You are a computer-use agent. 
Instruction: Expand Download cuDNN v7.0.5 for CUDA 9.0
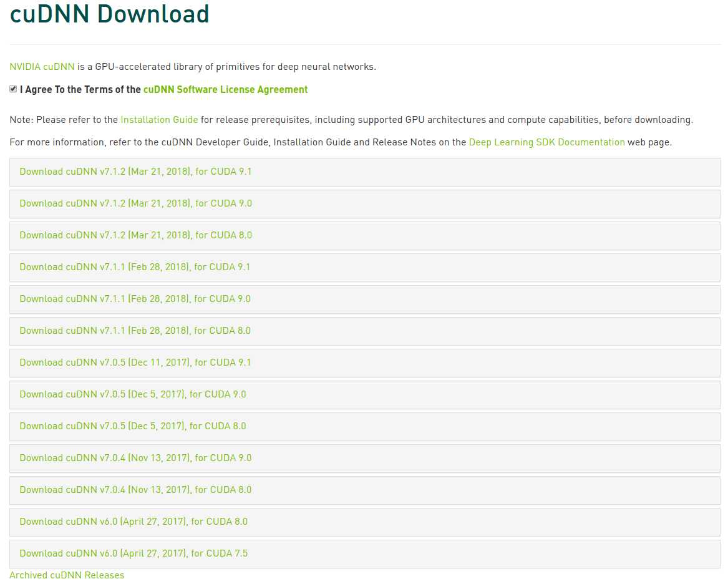coord(364,394)
